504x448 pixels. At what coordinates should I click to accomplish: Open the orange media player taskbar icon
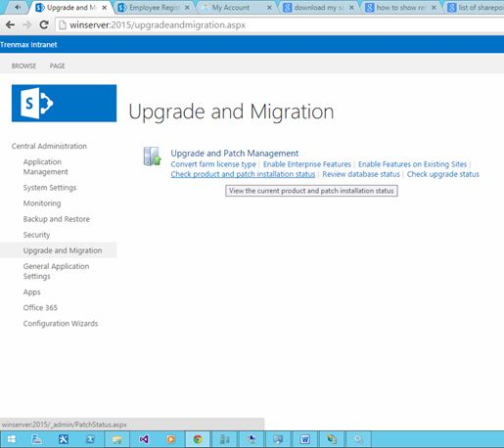170,439
